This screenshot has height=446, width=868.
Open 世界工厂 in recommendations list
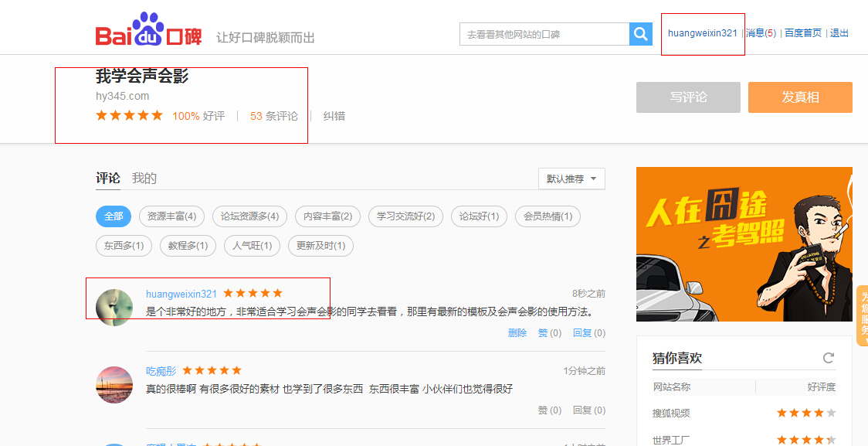(x=671, y=441)
